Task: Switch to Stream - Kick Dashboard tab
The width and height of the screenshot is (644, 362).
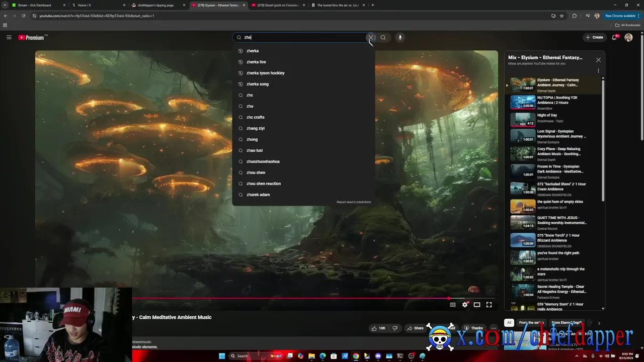Action: (x=39, y=5)
